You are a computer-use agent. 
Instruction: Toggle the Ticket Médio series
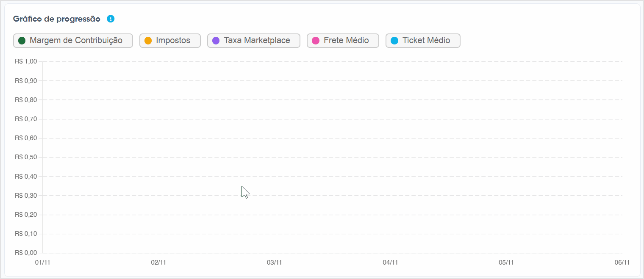(x=423, y=41)
